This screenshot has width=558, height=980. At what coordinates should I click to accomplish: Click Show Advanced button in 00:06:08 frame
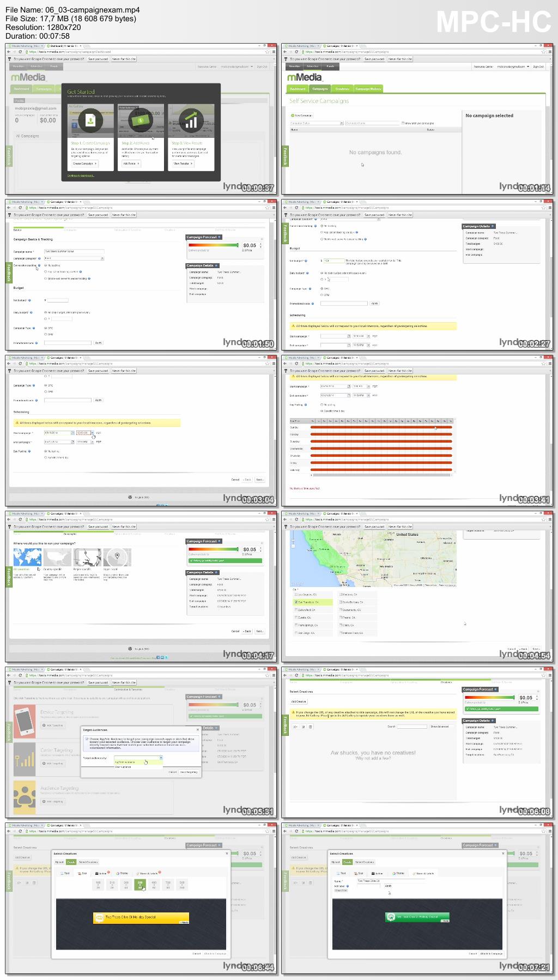click(x=440, y=727)
